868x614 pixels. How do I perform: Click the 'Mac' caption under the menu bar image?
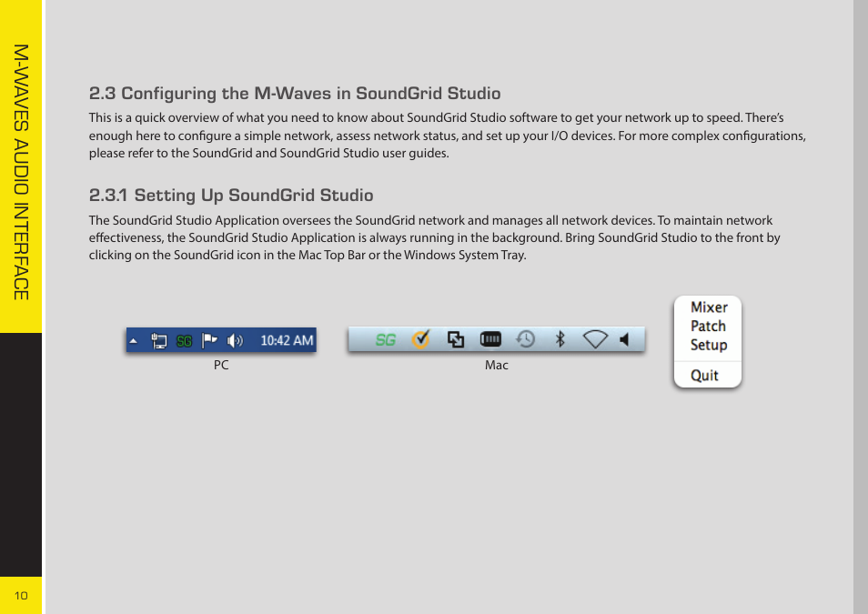click(497, 365)
